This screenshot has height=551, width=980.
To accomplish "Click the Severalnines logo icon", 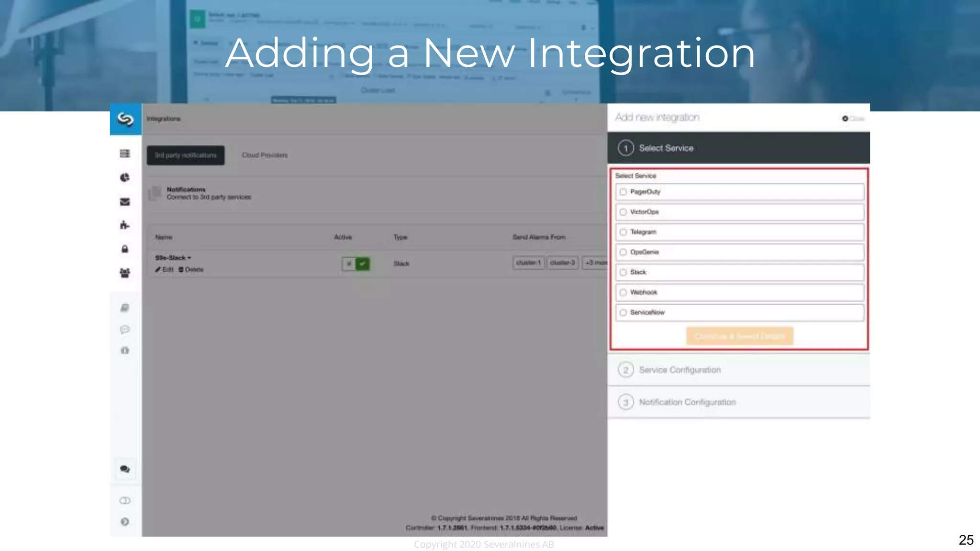I will click(x=125, y=119).
